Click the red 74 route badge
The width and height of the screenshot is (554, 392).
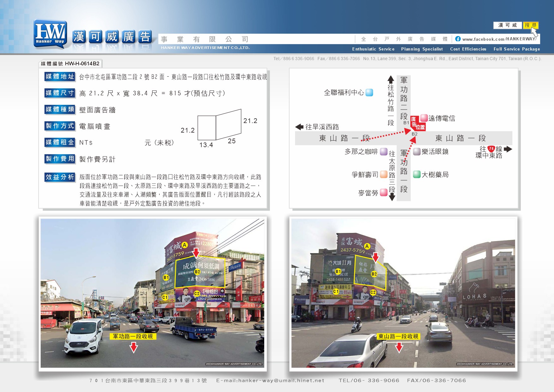point(491,149)
